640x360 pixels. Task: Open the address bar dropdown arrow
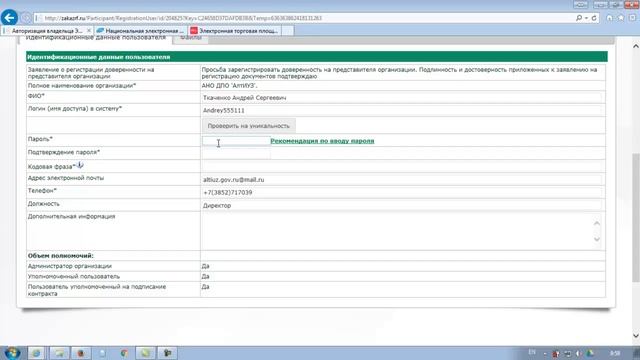tap(586, 18)
